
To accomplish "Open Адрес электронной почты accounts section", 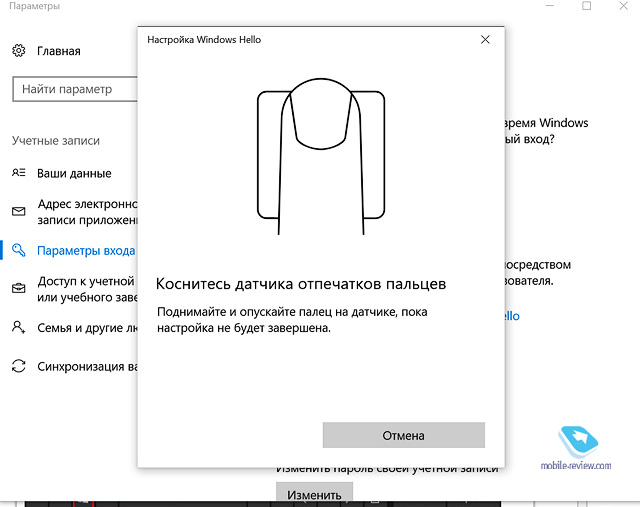I will click(87, 212).
